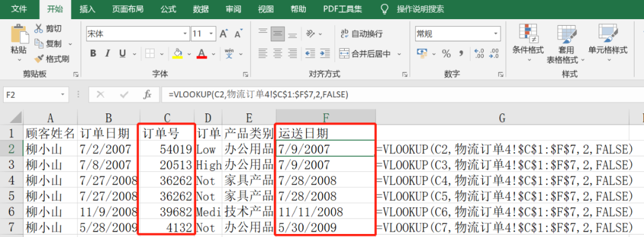
Task: Decrease decimal places icon
Action: [494, 54]
